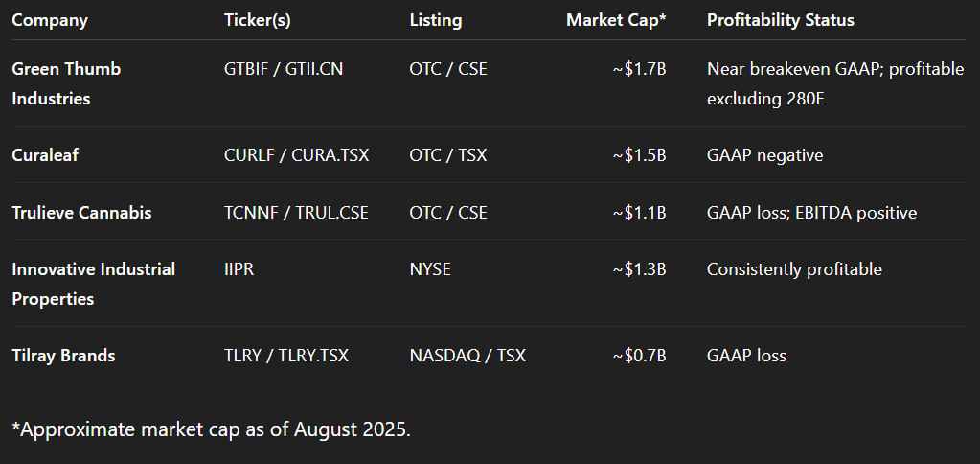Select the Green Thumb Industries company name
Viewport: 980px width, 464px height.
(66, 83)
